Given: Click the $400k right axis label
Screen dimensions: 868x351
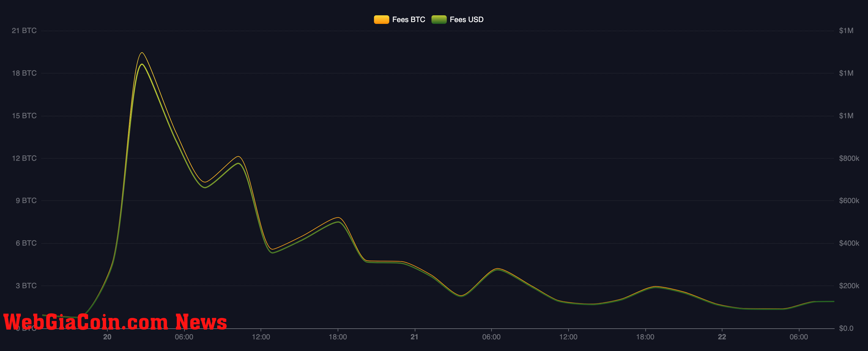Looking at the screenshot, I should click(x=849, y=243).
